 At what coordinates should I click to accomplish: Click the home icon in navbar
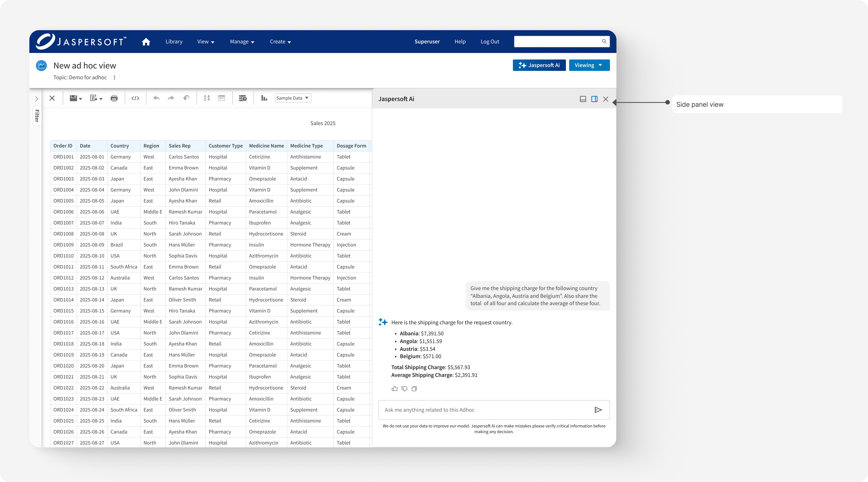click(146, 42)
